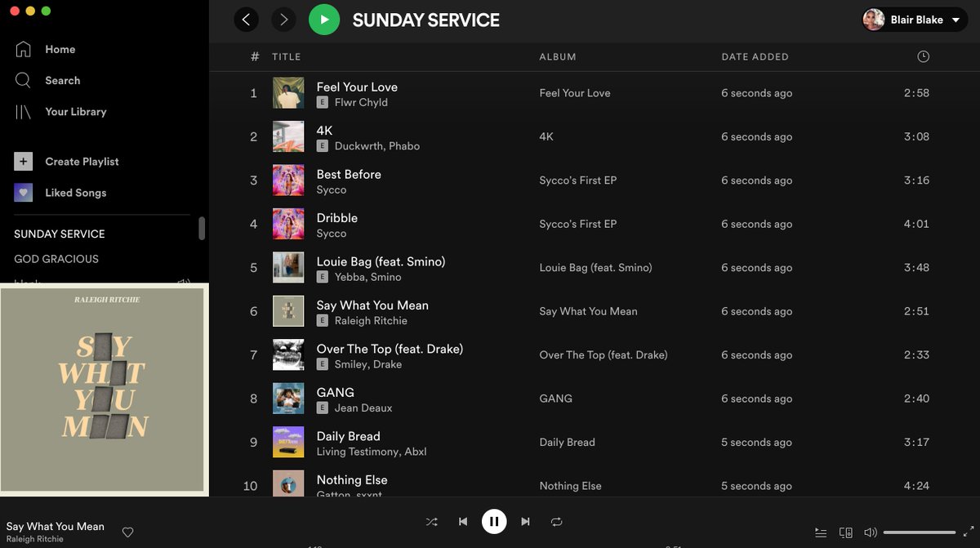Image resolution: width=980 pixels, height=548 pixels.
Task: Click the Home label in sidebar
Action: 60,49
